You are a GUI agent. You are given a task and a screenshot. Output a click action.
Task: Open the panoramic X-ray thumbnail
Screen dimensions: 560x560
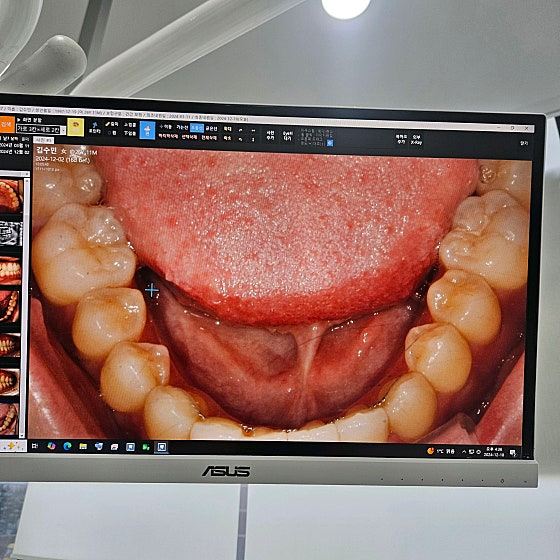click(x=11, y=234)
